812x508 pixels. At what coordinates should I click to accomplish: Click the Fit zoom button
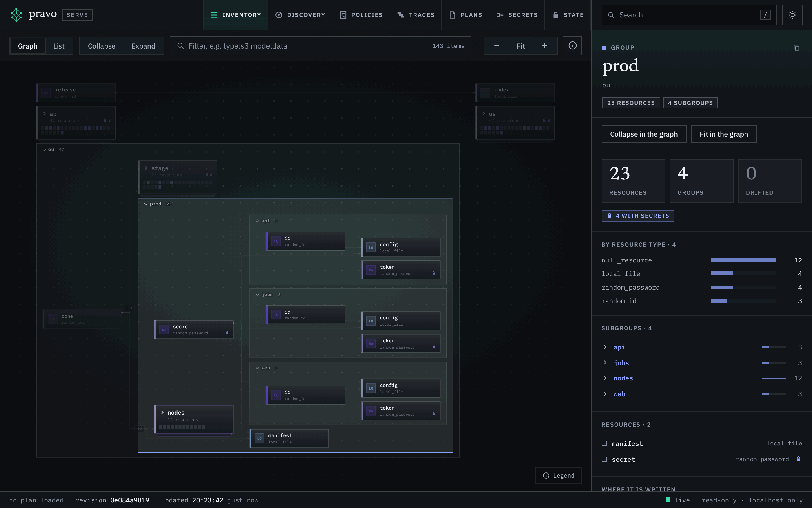(x=520, y=46)
